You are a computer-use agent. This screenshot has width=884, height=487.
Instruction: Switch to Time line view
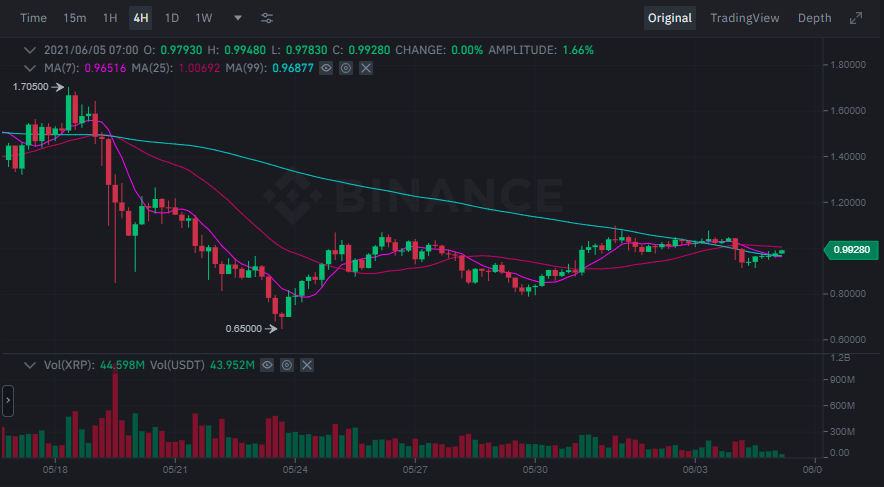[x=33, y=18]
